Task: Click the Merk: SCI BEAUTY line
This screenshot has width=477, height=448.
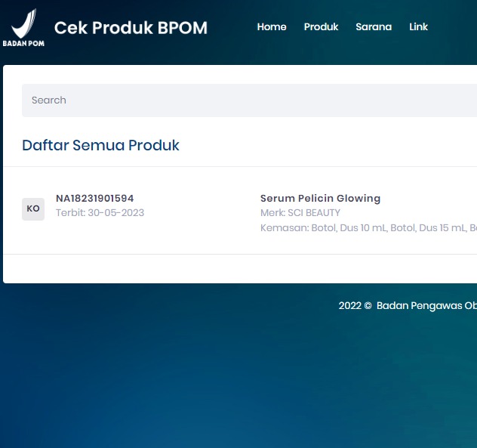Action: pyautogui.click(x=300, y=213)
